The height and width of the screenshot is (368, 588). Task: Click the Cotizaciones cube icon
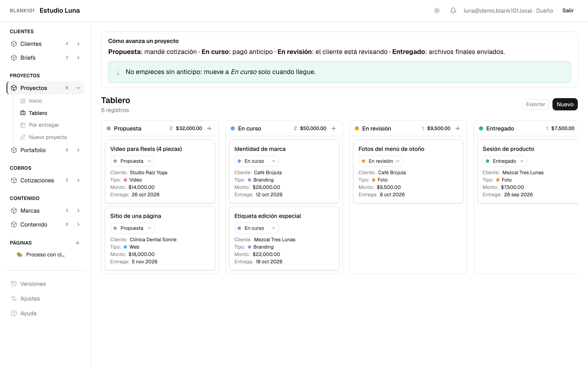coord(14,180)
